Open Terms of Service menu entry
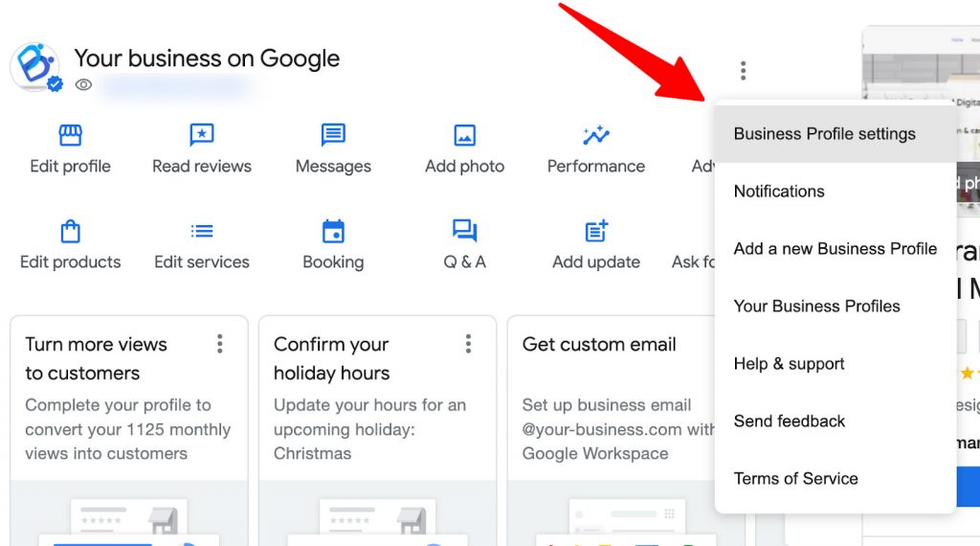 coord(835,479)
